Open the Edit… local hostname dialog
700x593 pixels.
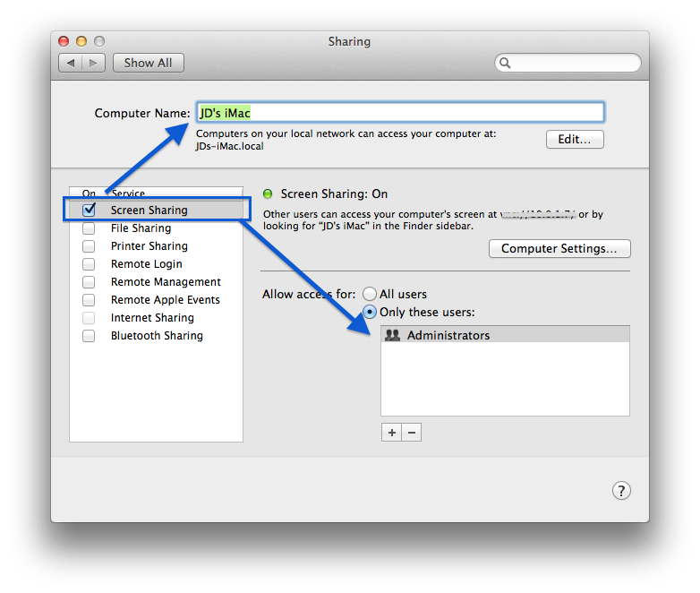(575, 140)
